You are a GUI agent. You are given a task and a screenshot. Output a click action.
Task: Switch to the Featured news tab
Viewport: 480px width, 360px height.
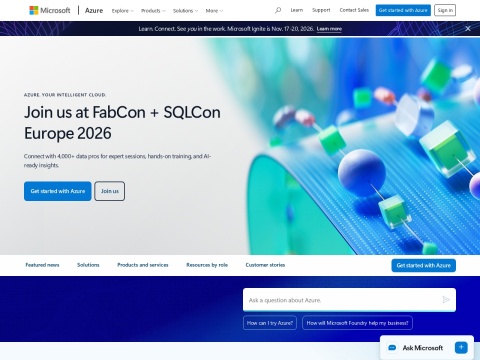pos(42,265)
